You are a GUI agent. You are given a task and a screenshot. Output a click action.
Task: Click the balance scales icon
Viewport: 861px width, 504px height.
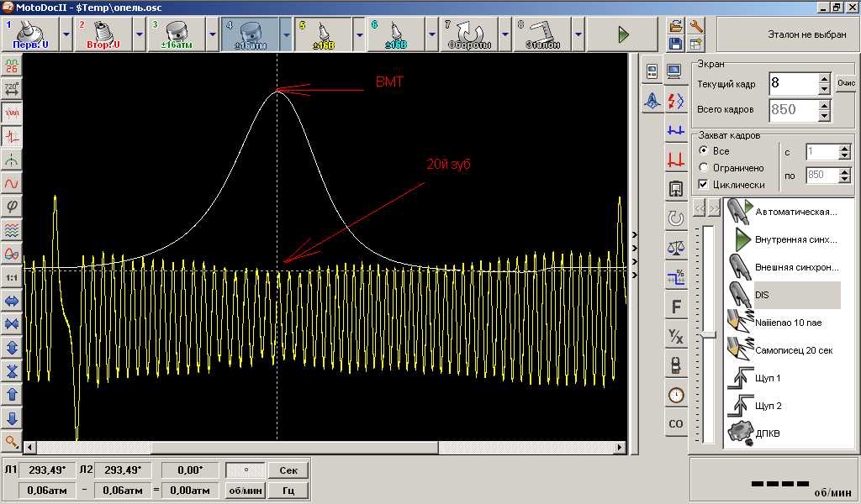coord(675,248)
